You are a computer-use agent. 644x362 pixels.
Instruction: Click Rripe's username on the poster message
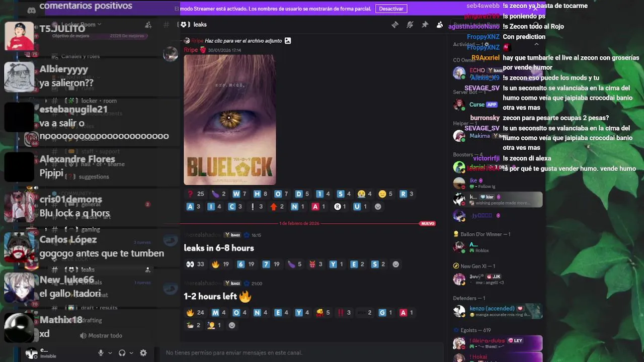[191, 50]
